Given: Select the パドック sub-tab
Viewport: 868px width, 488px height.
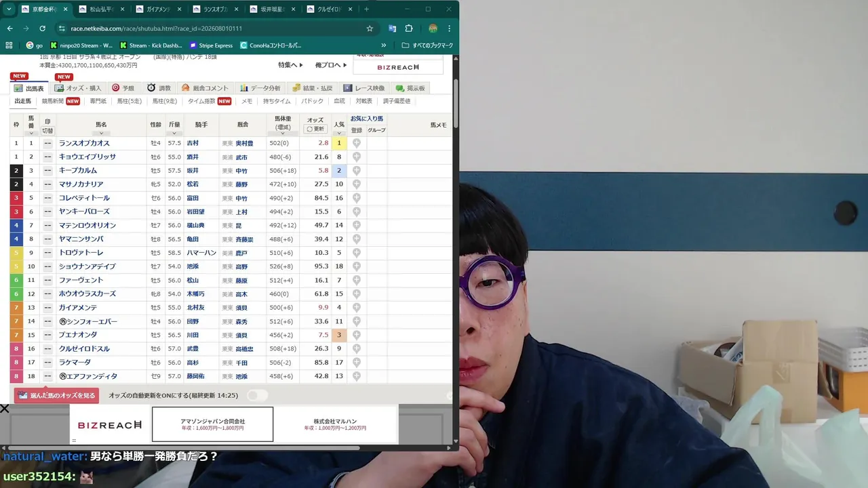Looking at the screenshot, I should (312, 101).
